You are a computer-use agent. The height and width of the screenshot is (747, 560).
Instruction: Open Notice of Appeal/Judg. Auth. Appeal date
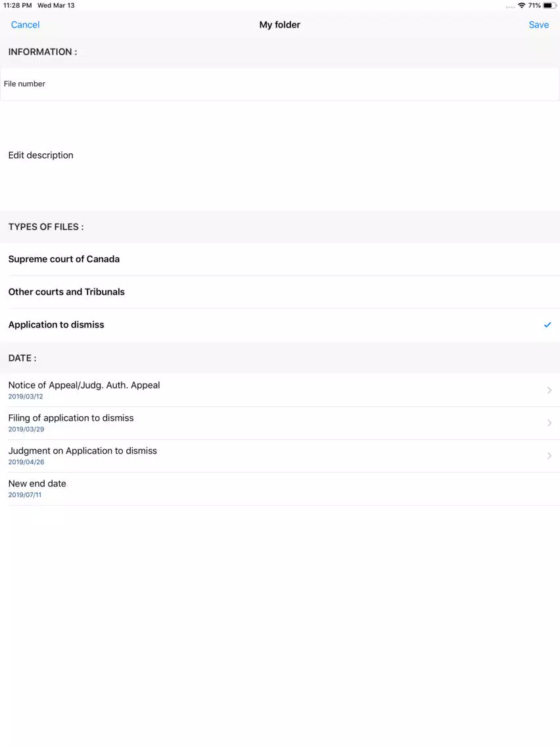point(280,390)
